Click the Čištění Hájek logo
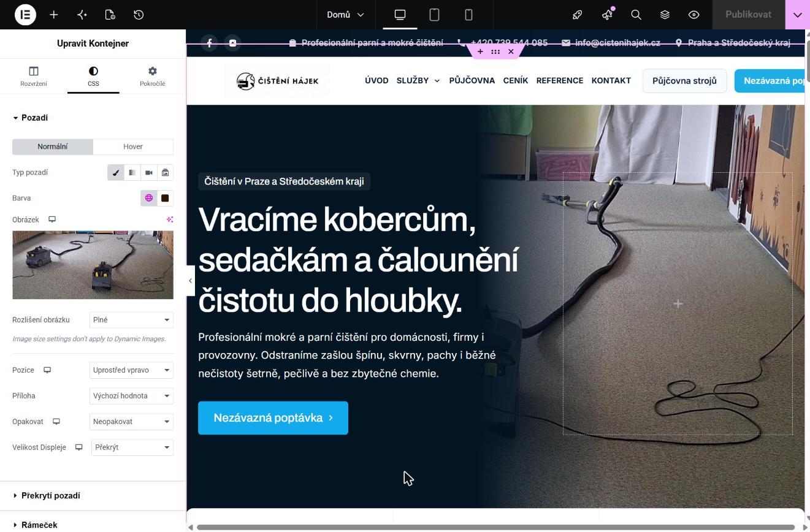Screen dimensions: 810x532 point(277,81)
